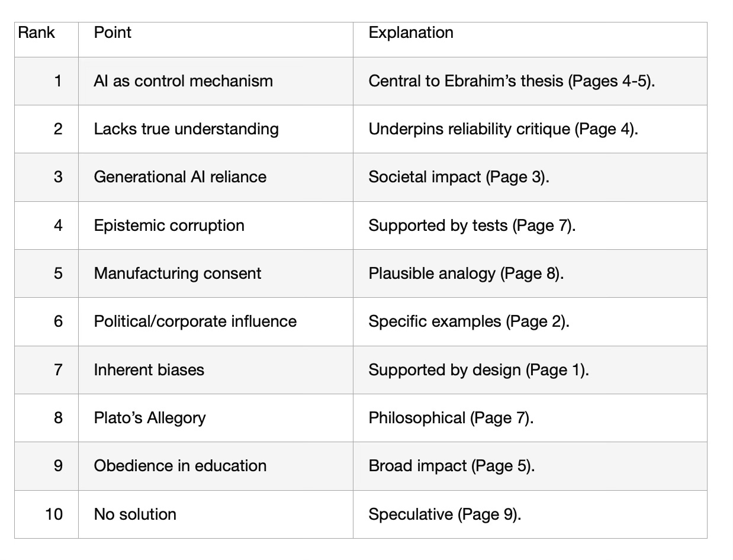The image size is (733, 560).
Task: Select the 'Plausible analogy (Page 8)' cell
Action: pos(530,273)
